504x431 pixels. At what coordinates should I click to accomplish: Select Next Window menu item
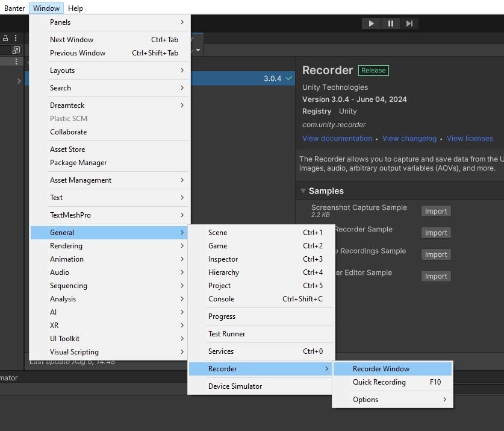point(110,40)
